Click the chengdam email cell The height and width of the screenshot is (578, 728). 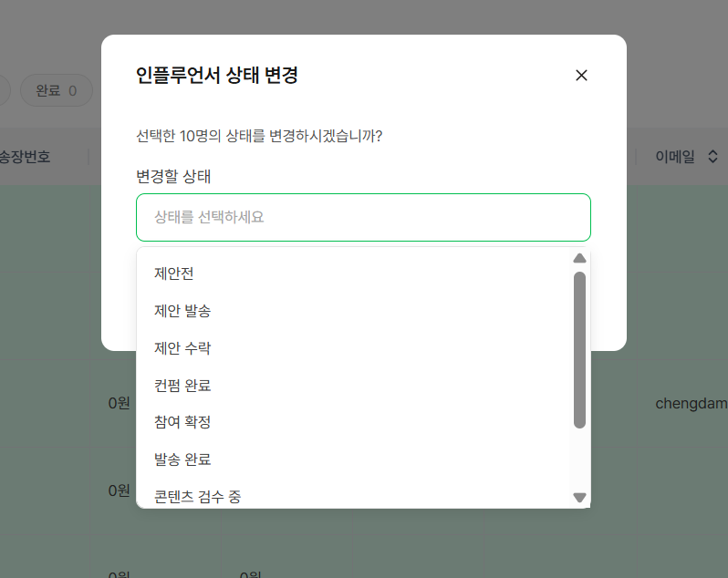[x=692, y=404]
